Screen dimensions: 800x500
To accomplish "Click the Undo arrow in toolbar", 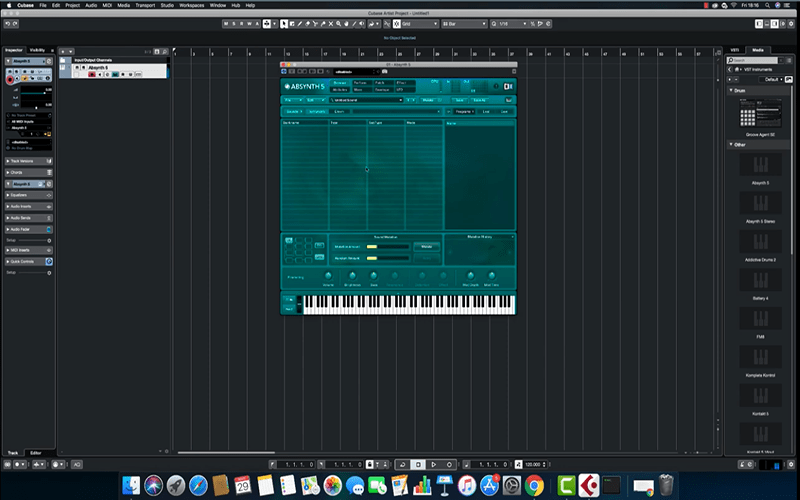I will click(8, 24).
